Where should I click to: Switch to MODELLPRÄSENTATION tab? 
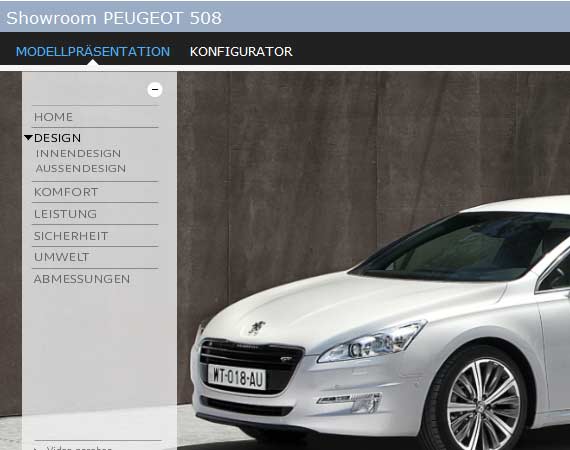(x=93, y=52)
